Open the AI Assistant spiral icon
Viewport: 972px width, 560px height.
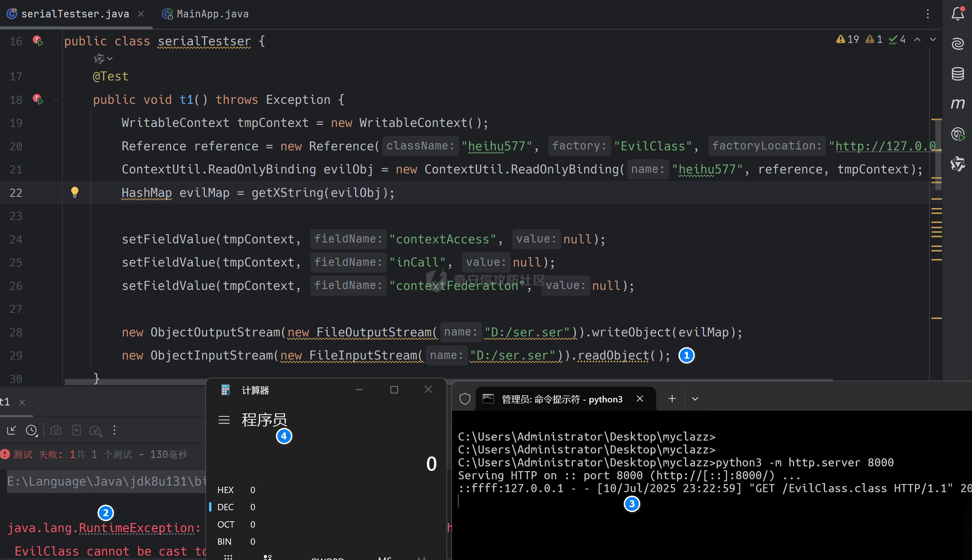coord(957,44)
